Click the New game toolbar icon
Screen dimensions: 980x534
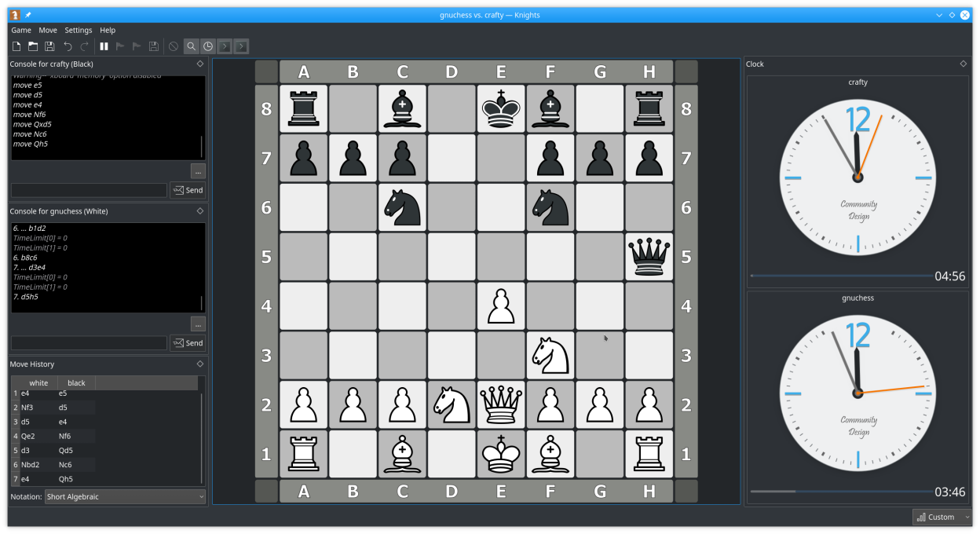[x=16, y=47]
